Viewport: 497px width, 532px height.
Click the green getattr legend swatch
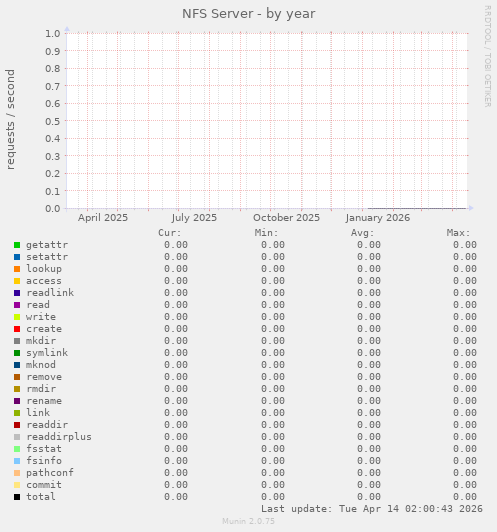coord(17,245)
